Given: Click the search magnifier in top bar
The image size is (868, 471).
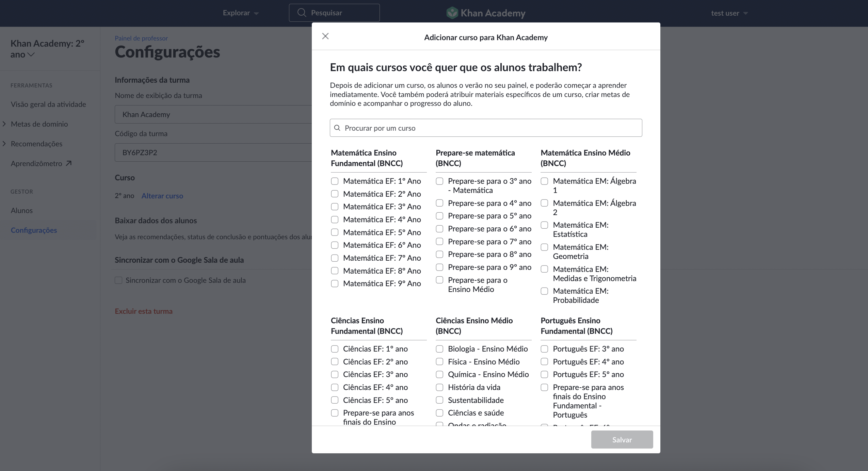Looking at the screenshot, I should click(x=302, y=13).
